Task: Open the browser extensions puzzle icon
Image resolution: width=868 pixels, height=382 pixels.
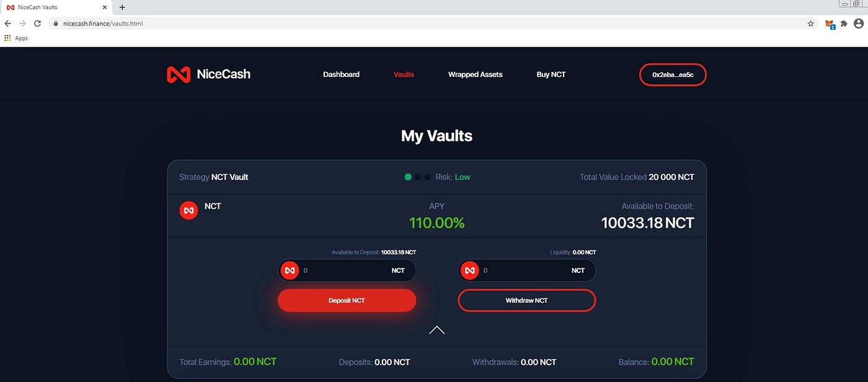Action: [x=844, y=24]
